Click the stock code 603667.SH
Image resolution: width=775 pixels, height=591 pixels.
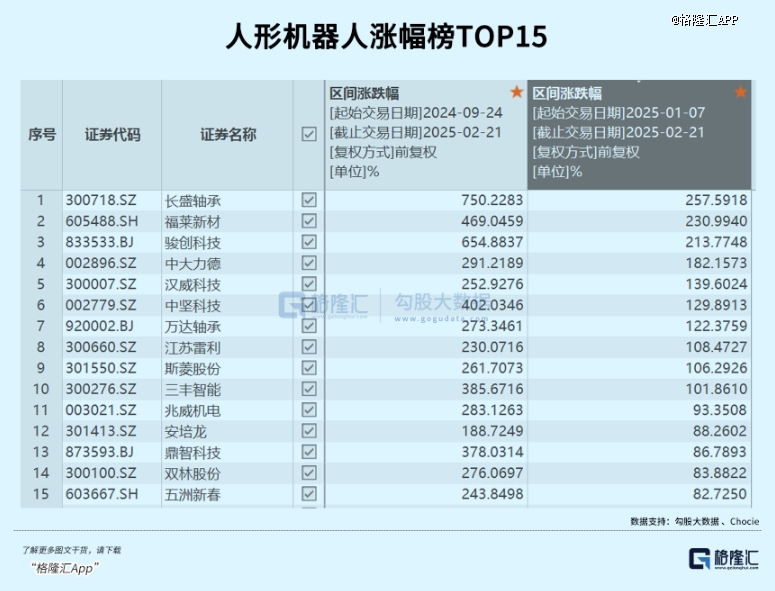tap(102, 494)
